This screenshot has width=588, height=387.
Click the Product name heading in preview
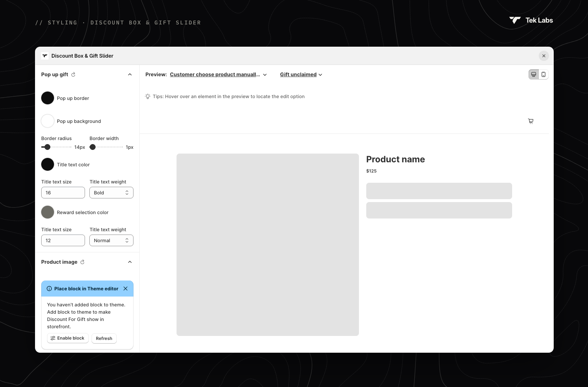pyautogui.click(x=395, y=159)
